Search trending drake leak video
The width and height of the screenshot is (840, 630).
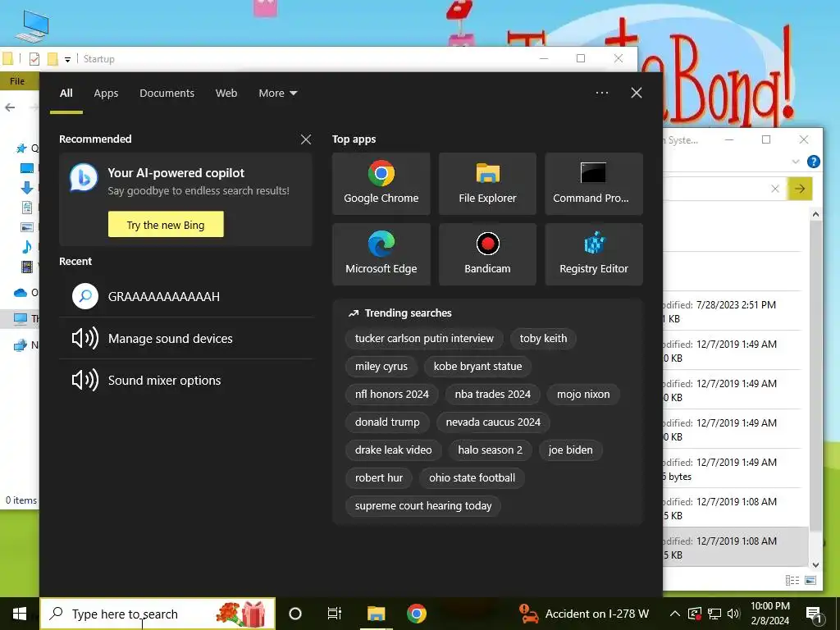point(393,450)
